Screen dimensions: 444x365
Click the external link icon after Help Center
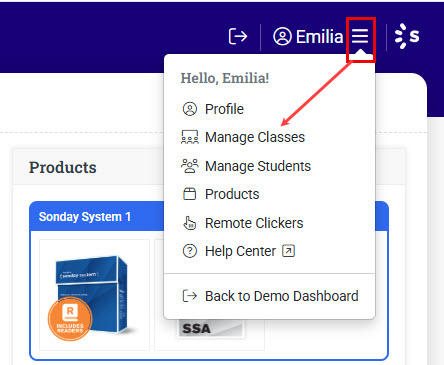click(x=288, y=251)
